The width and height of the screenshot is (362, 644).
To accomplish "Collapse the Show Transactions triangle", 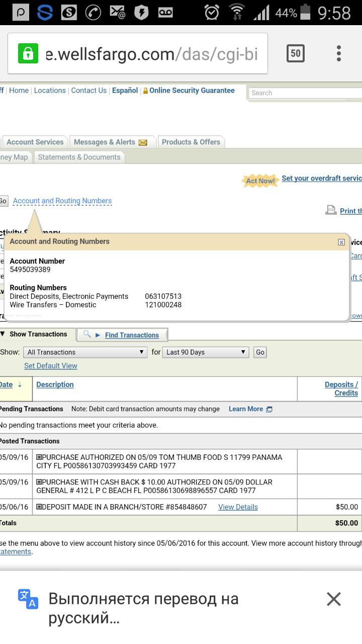I will pos(3,334).
